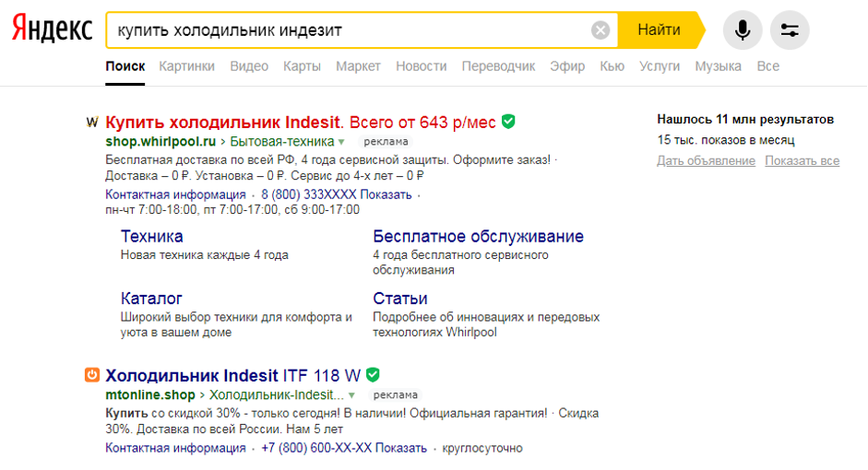Open the Маркет tab
Screen dimensions: 868x470
(358, 66)
